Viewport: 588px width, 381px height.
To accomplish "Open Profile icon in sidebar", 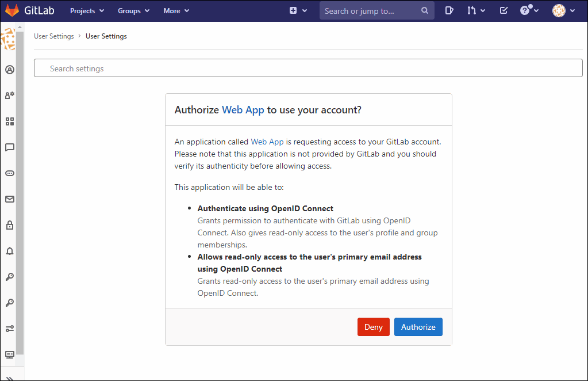I will coord(10,70).
